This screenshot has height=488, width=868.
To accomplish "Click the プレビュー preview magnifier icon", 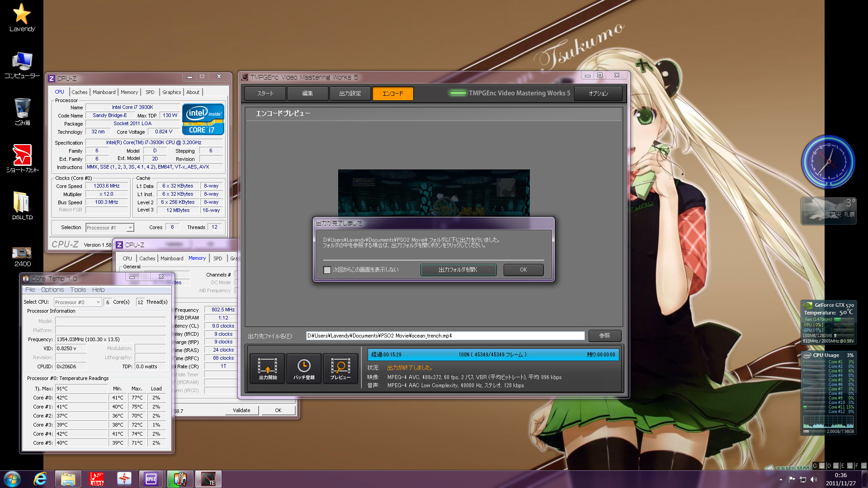I will [x=340, y=368].
